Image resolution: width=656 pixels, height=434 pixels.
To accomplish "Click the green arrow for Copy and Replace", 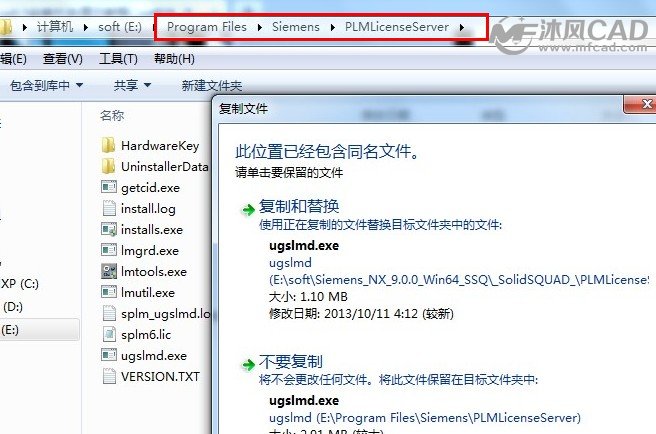I will (248, 210).
